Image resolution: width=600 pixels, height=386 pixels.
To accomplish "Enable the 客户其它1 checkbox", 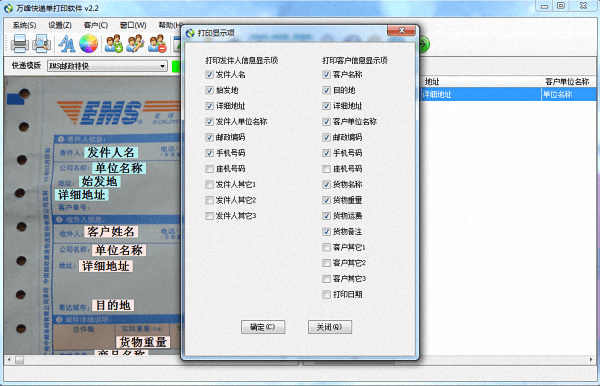I will 326,248.
